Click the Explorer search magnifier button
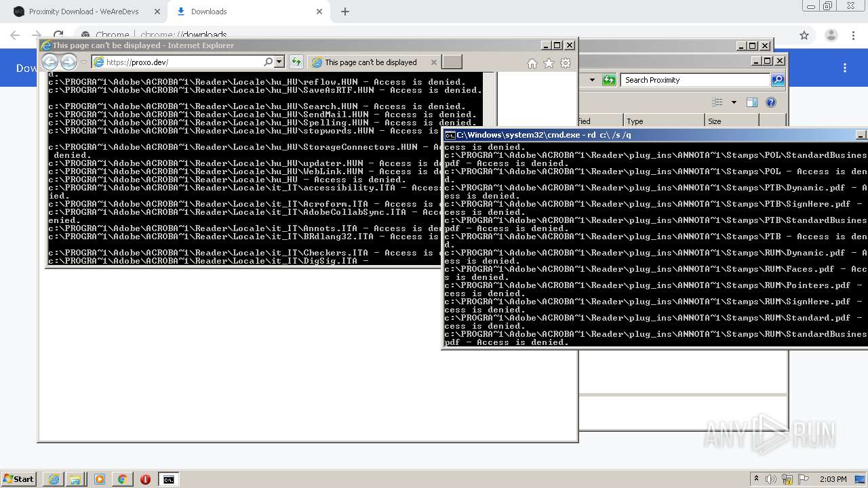Screen dimensions: 868x488 (778, 80)
